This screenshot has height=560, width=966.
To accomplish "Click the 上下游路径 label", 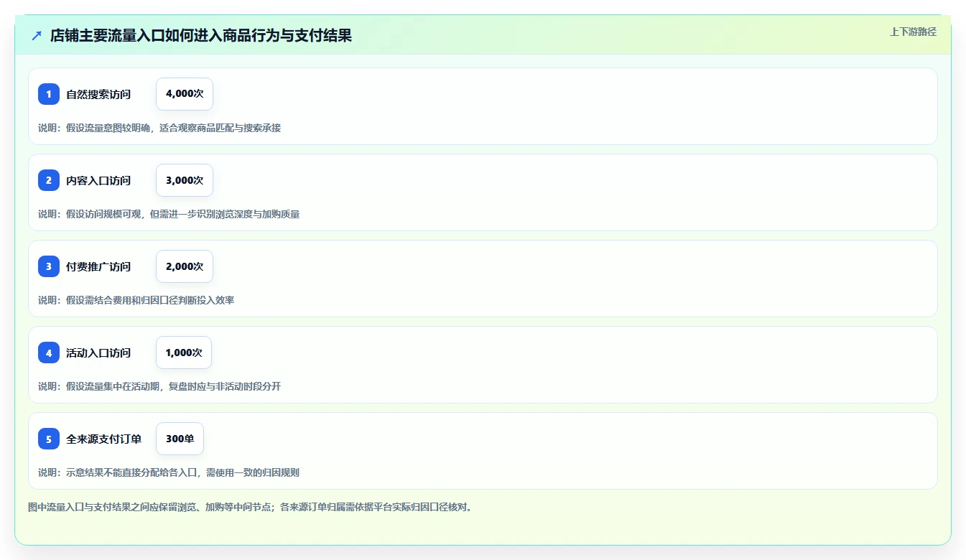I will (x=913, y=32).
